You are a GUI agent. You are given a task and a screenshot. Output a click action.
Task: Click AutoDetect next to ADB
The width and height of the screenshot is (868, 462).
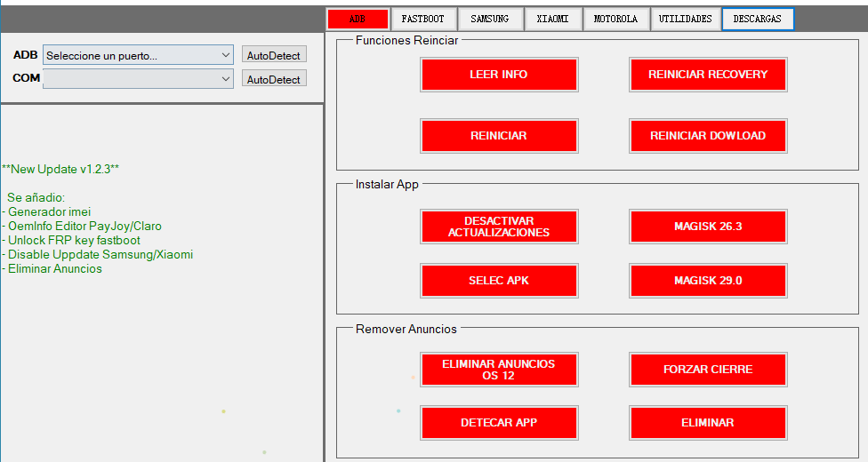point(274,56)
